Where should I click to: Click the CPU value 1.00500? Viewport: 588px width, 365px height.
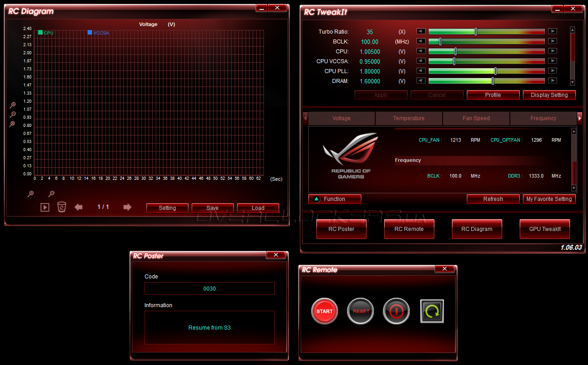[x=370, y=52]
